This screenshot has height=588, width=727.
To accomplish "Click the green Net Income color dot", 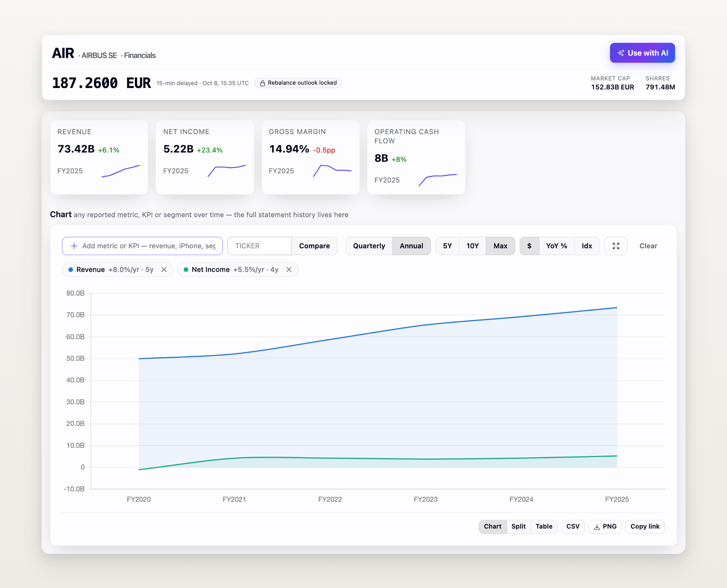I will (x=186, y=269).
